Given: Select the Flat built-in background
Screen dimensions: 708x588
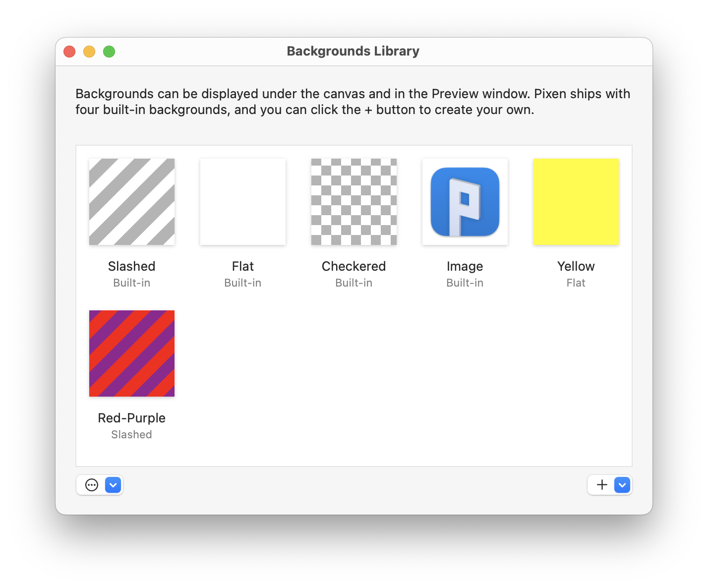Looking at the screenshot, I should (x=242, y=201).
